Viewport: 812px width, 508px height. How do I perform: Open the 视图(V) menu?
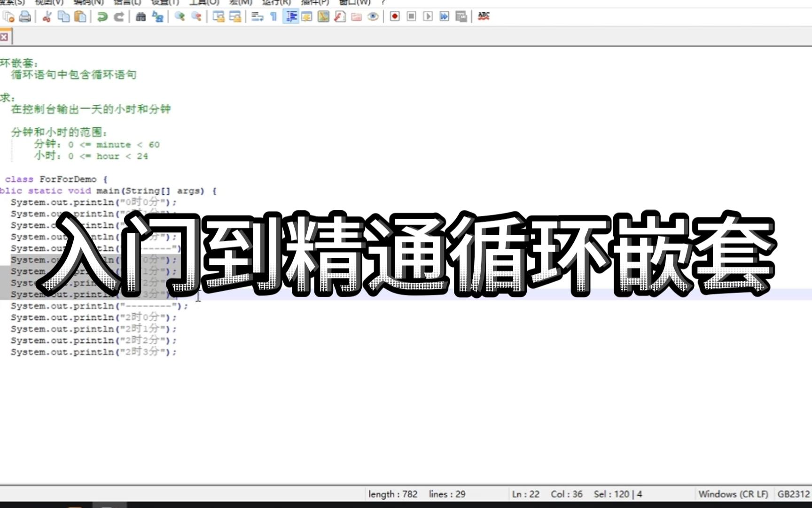point(49,2)
